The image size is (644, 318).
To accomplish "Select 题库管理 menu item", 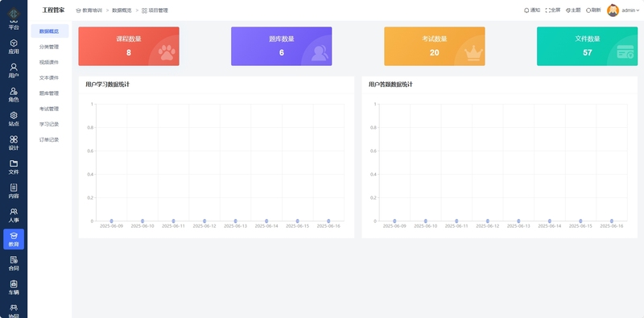I will pos(49,93).
